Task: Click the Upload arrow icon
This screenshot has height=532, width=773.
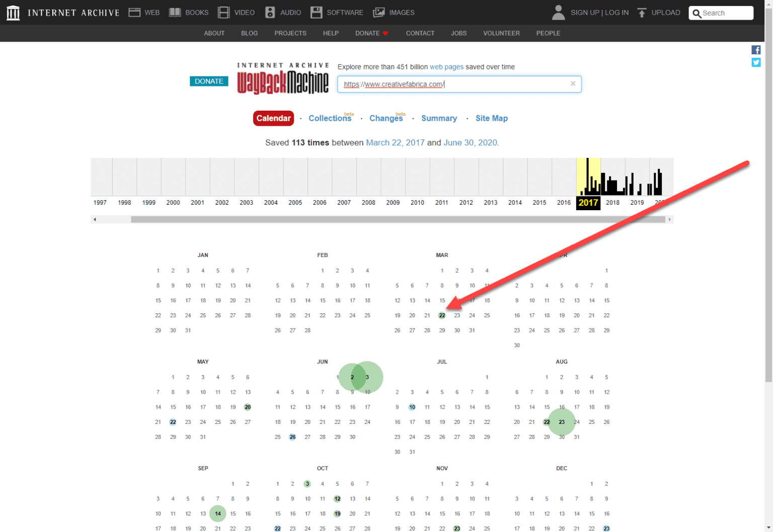Action: (642, 13)
